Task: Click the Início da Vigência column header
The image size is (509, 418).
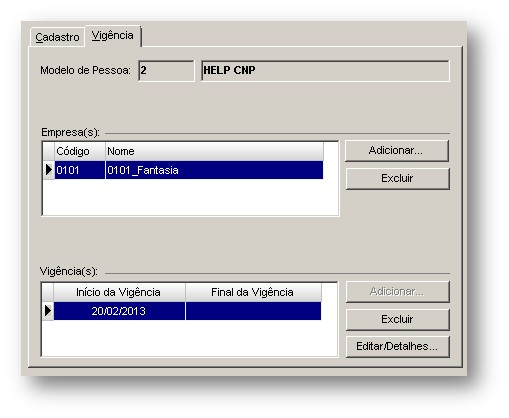Action: pyautogui.click(x=119, y=292)
